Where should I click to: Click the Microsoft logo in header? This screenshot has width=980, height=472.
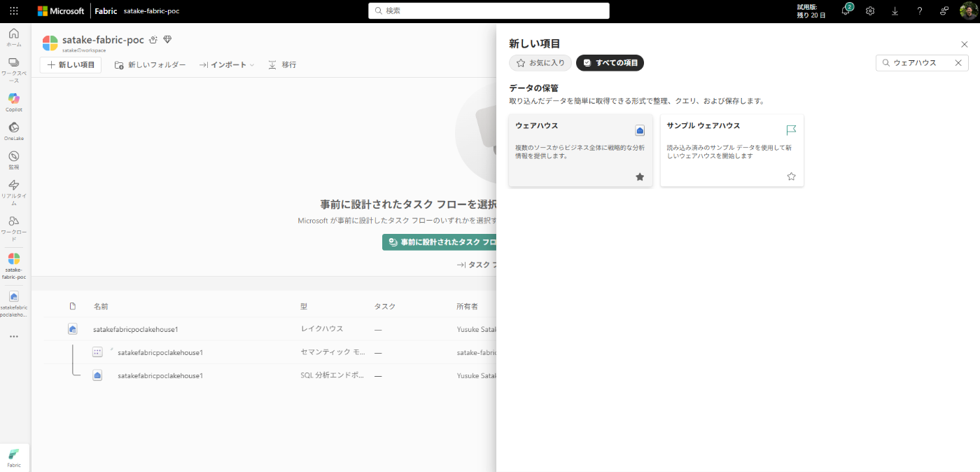pos(60,11)
